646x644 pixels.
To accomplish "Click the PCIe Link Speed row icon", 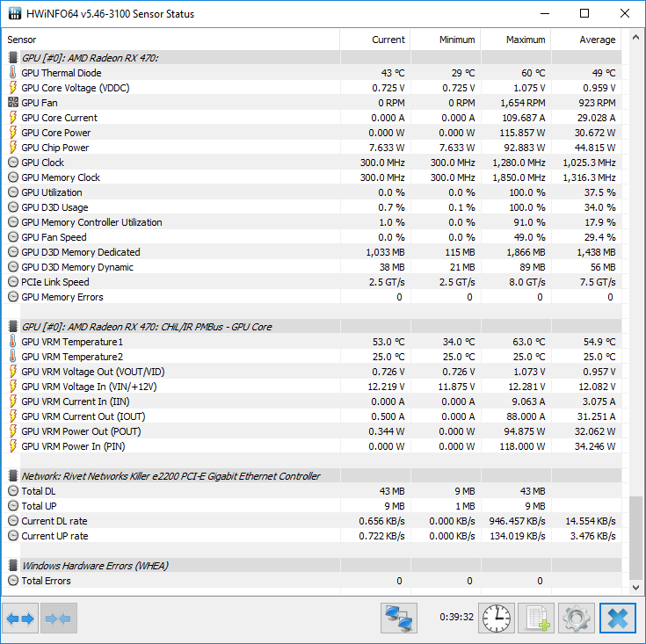I will tap(13, 282).
